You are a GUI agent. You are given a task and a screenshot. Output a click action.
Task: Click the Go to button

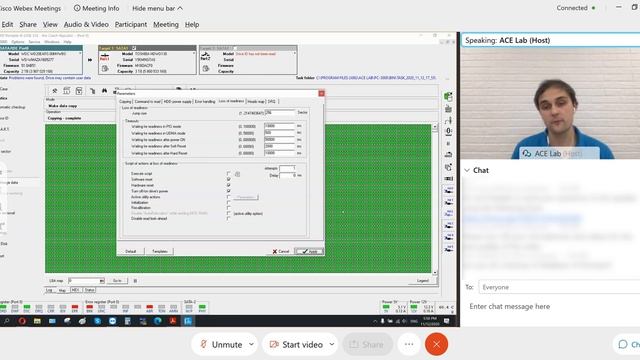click(117, 281)
